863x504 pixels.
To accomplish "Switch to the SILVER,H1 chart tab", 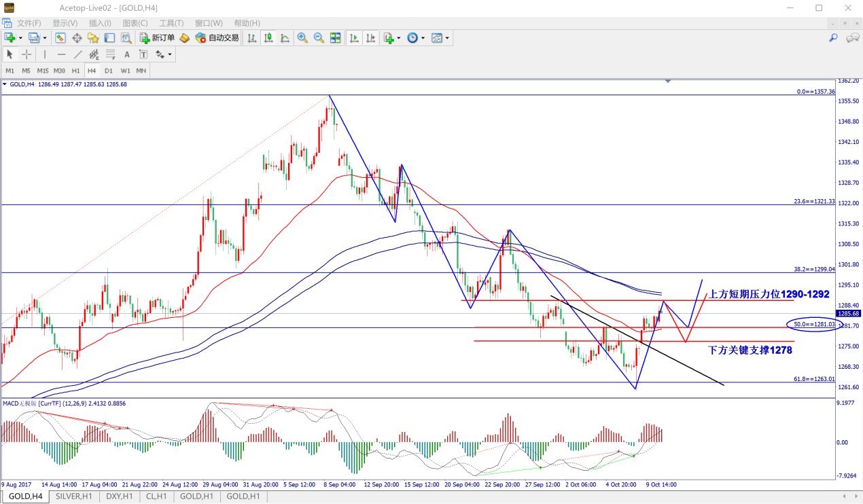I will [74, 497].
